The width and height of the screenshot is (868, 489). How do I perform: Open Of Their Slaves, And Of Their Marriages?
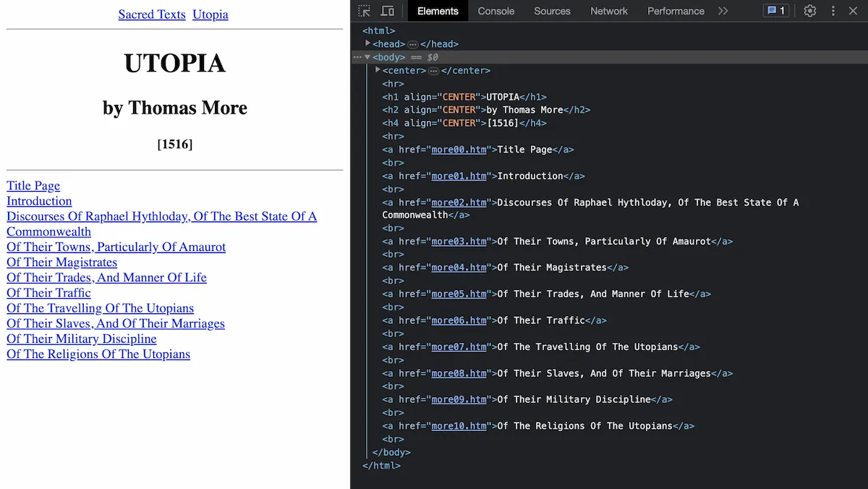pyautogui.click(x=116, y=323)
